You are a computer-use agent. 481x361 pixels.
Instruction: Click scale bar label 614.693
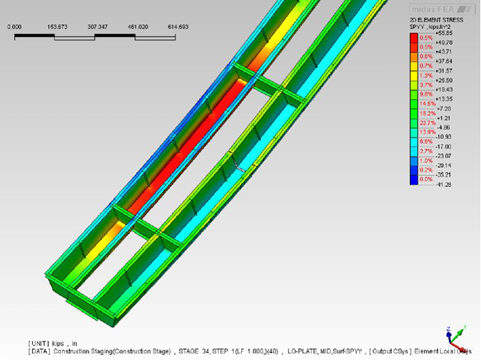coord(178,27)
